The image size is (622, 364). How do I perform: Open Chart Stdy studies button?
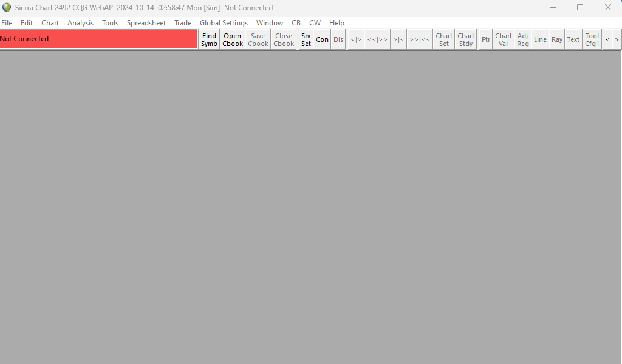coord(466,39)
